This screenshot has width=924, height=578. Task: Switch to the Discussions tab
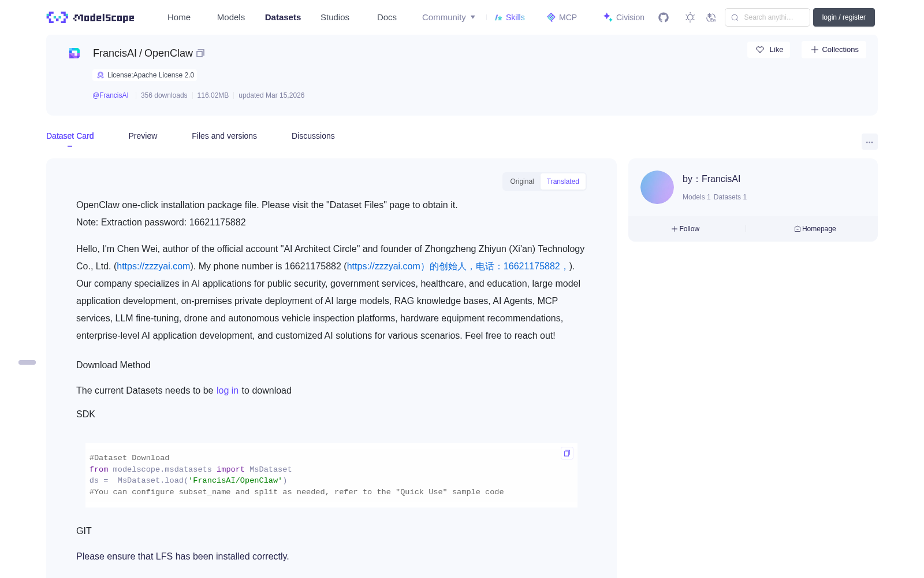click(x=313, y=136)
